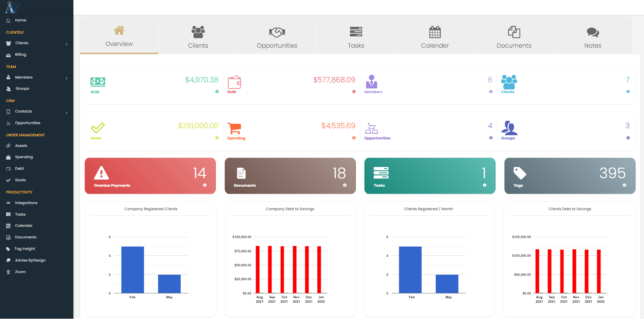
Task: Expand the Clients sidebar submenu arrow
Action: (x=67, y=44)
